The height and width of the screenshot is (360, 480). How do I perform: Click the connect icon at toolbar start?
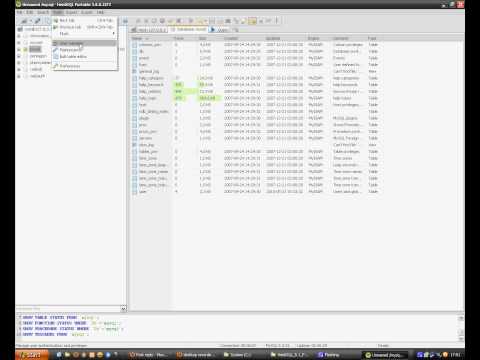coord(24,21)
